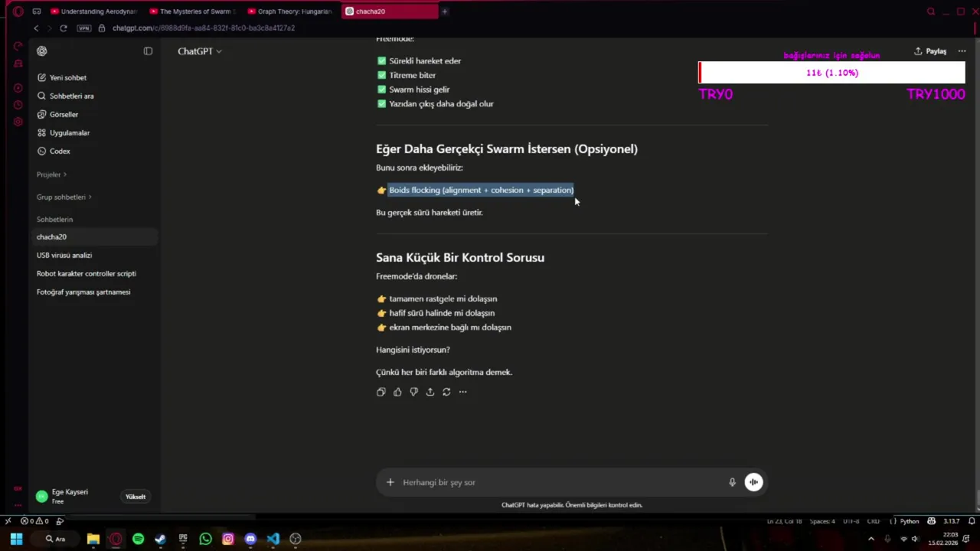Click the ChatGPT logo in the sidebar
This screenshot has width=980, height=551.
pos(42,51)
